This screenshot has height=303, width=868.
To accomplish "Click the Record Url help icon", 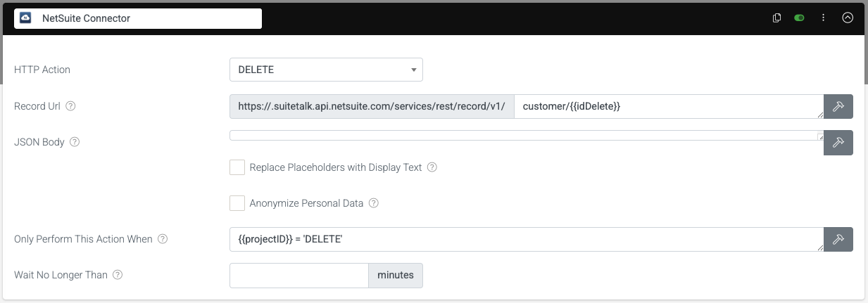I will pyautogui.click(x=70, y=107).
